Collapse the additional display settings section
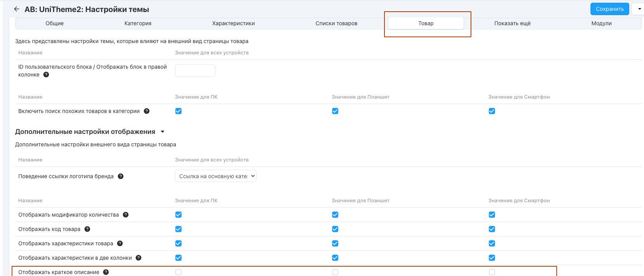644x276 pixels. tap(163, 132)
